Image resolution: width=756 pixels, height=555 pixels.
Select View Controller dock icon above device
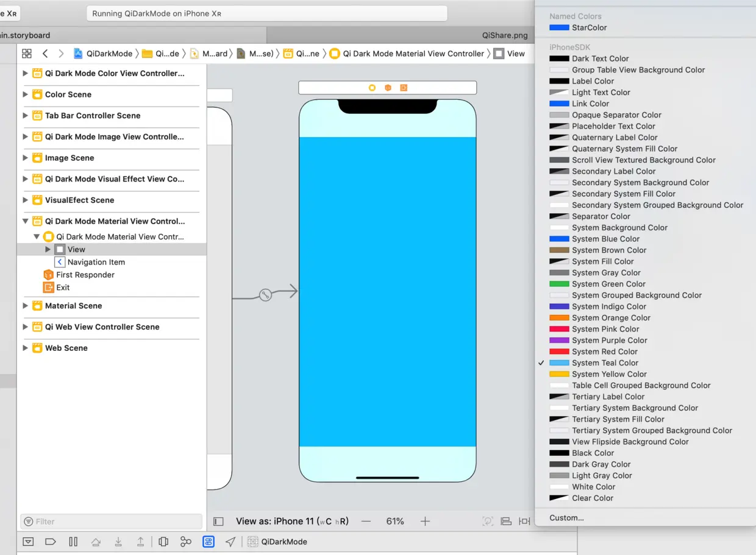point(372,88)
